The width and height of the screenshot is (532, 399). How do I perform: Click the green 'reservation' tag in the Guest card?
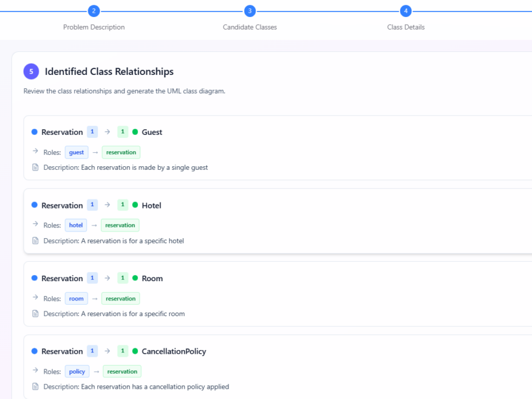tap(121, 152)
